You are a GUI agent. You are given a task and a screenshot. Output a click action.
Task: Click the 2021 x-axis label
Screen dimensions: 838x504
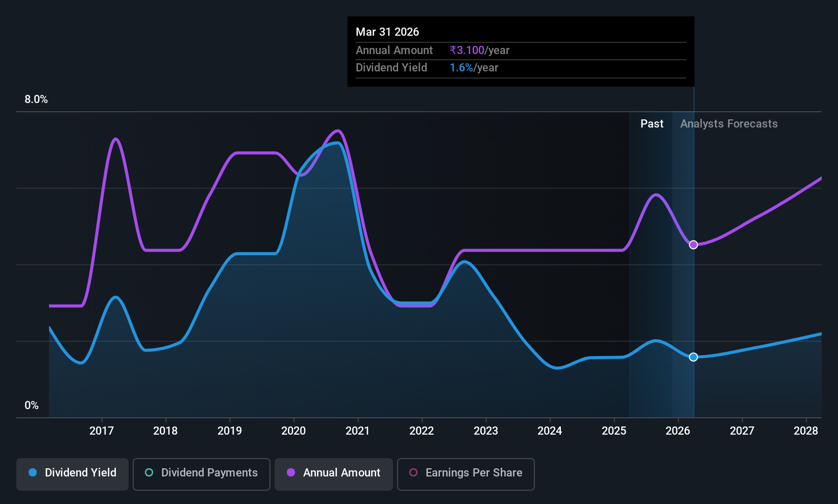click(358, 431)
